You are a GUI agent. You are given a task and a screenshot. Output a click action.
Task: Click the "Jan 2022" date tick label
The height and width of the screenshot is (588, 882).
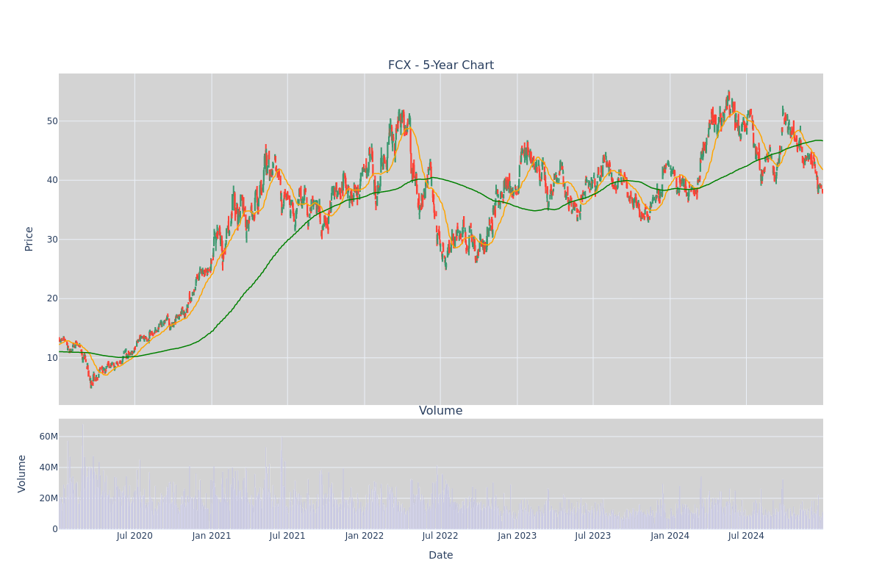(x=365, y=536)
